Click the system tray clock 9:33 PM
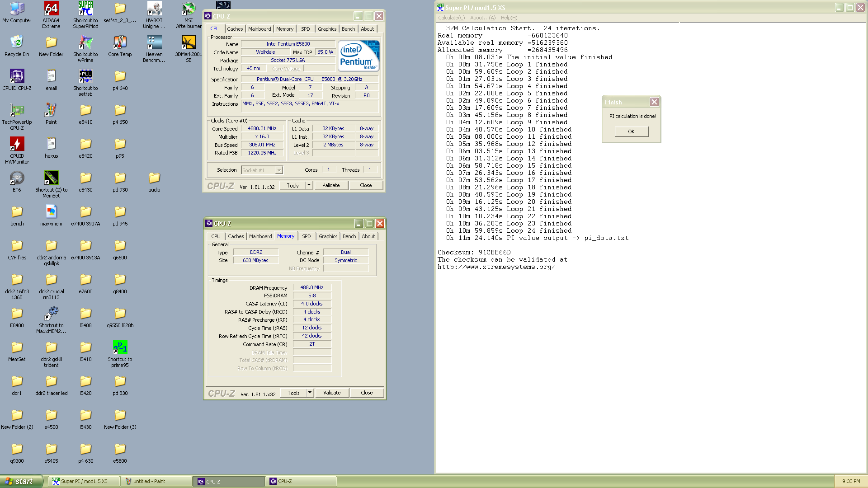The width and height of the screenshot is (868, 488). click(x=851, y=481)
